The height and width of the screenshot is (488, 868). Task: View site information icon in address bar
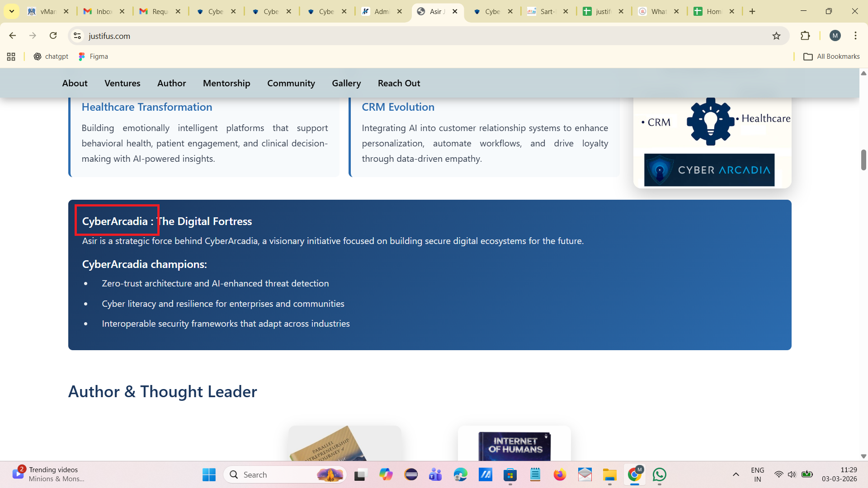[77, 36]
